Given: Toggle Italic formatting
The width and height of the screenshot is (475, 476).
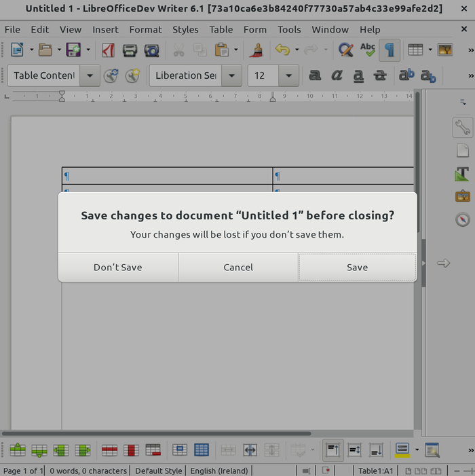Looking at the screenshot, I should (337, 75).
